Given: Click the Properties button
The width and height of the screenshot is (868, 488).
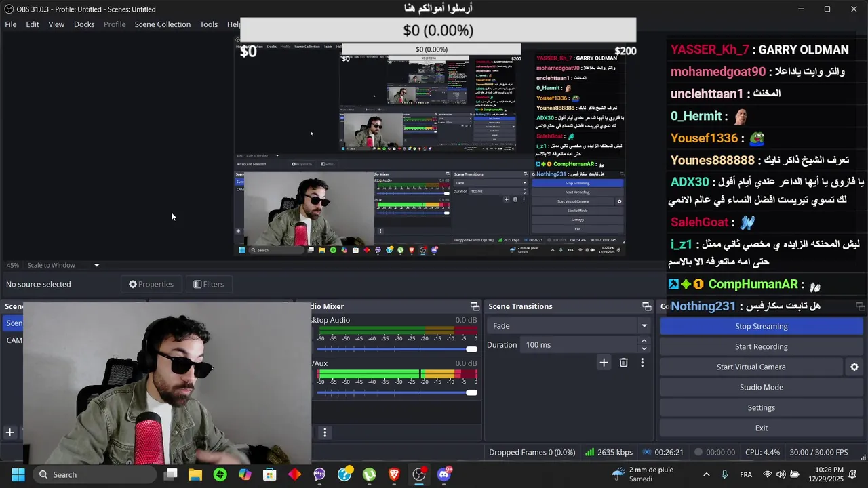Looking at the screenshot, I should 151,284.
